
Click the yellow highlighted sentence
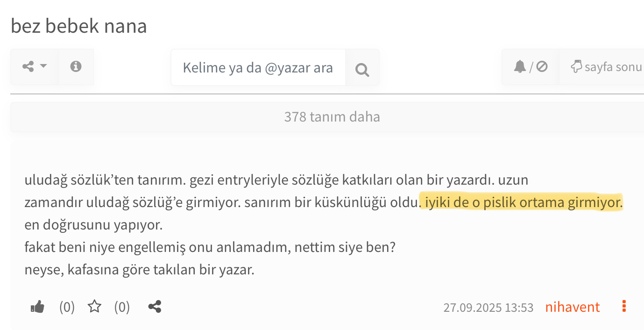tap(523, 203)
